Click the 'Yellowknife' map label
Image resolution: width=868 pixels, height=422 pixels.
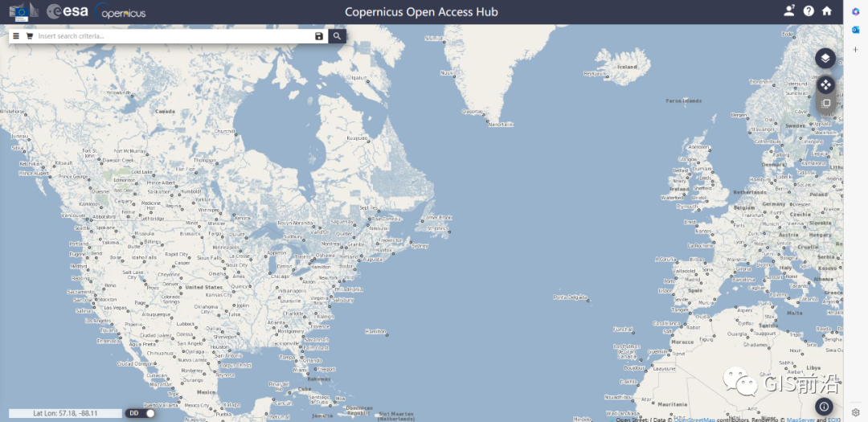[x=119, y=92]
